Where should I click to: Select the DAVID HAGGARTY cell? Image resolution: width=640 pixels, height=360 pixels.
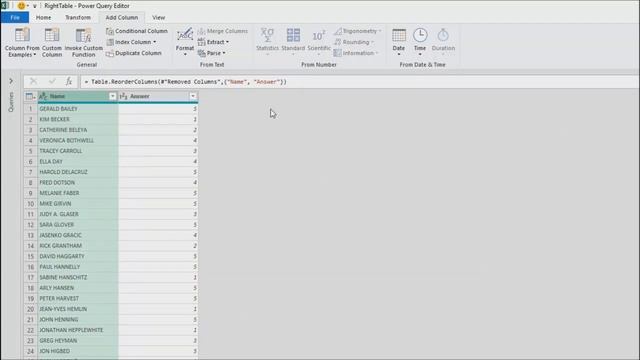(x=78, y=256)
